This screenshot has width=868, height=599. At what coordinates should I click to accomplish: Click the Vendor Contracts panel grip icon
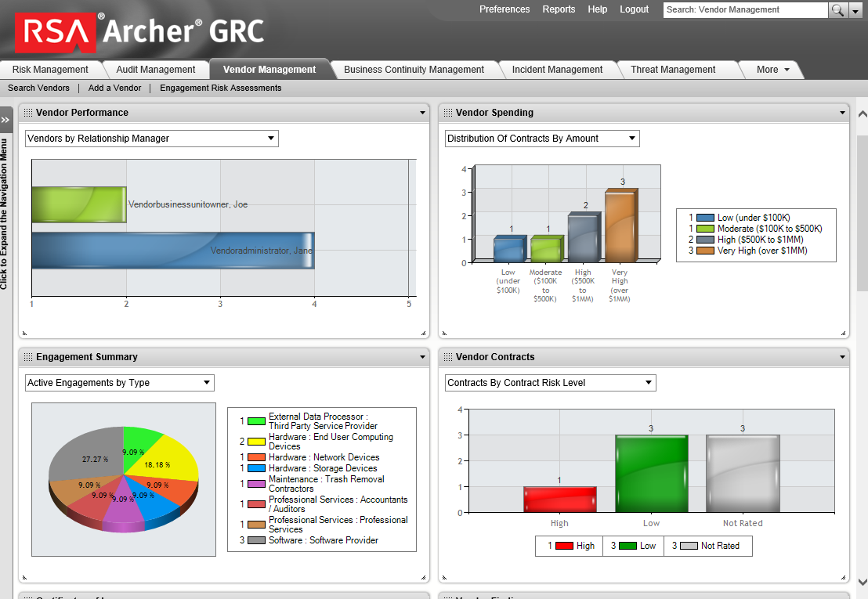click(448, 357)
